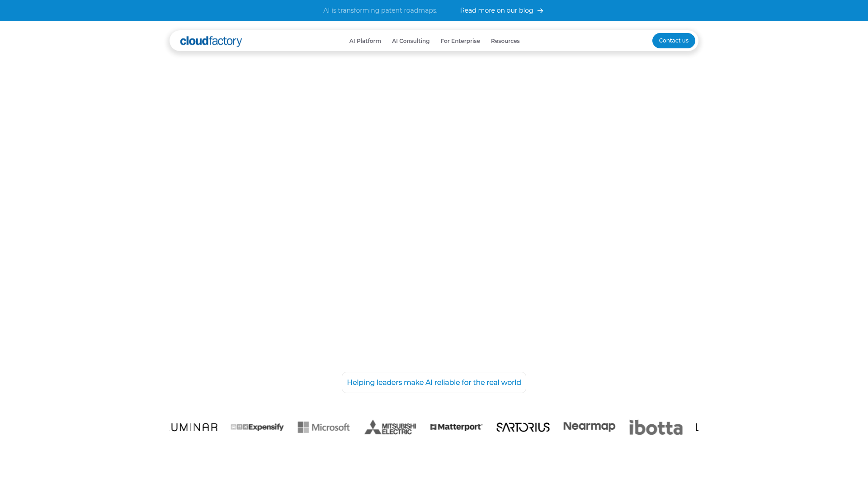The height and width of the screenshot is (488, 868).
Task: Click the Helping leaders make AI reliable text
Action: point(434,382)
